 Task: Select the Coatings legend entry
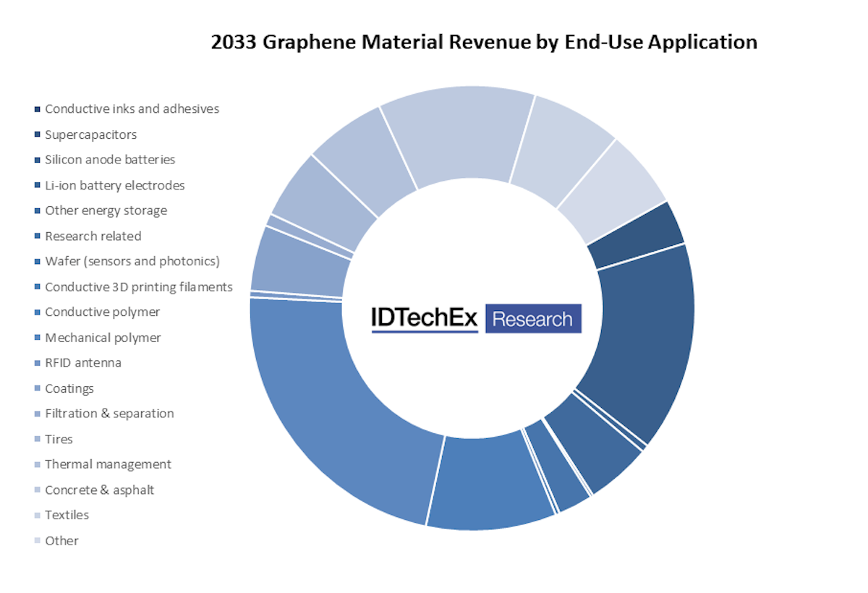[x=69, y=388]
